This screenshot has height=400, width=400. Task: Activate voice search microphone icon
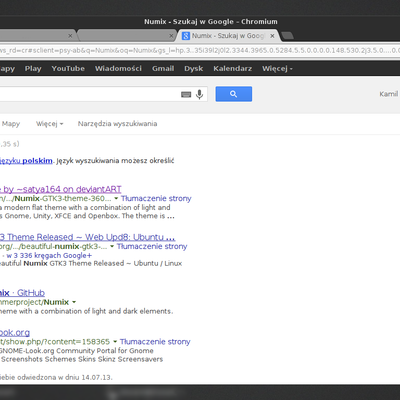coord(199,94)
